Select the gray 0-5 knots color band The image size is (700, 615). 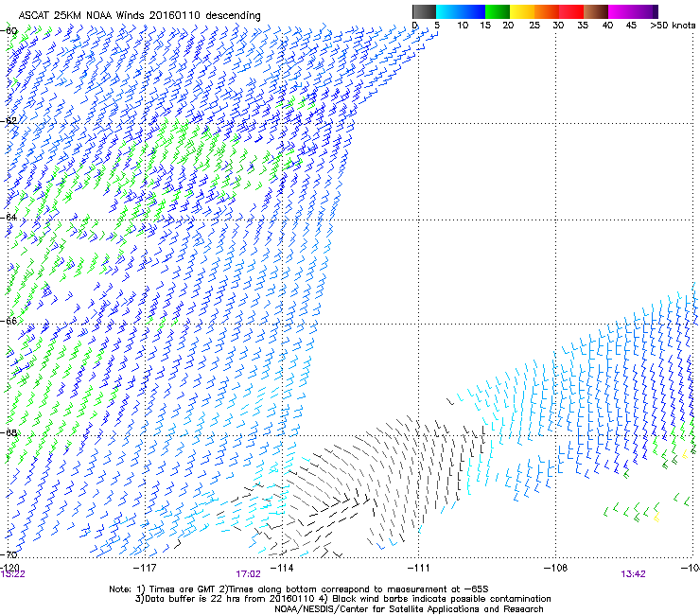coord(424,11)
